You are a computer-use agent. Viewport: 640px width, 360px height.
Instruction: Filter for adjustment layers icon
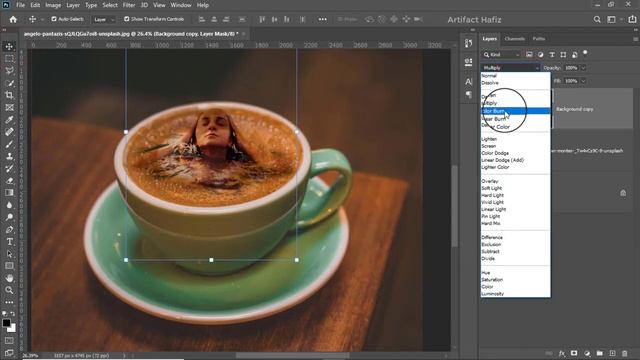(x=540, y=55)
